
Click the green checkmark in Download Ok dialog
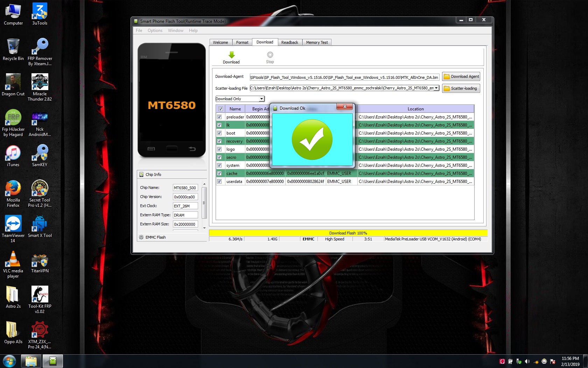click(x=312, y=139)
